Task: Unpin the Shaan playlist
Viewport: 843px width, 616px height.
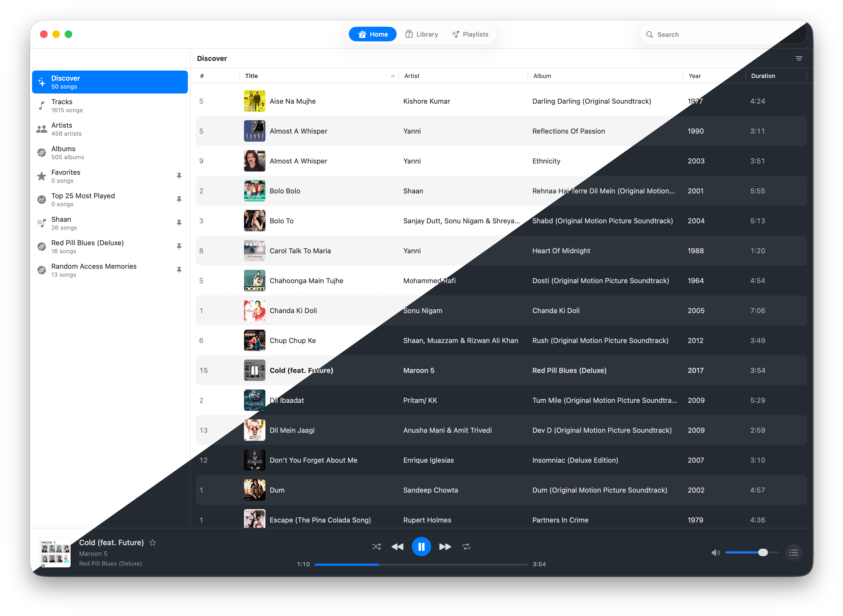Action: click(179, 223)
